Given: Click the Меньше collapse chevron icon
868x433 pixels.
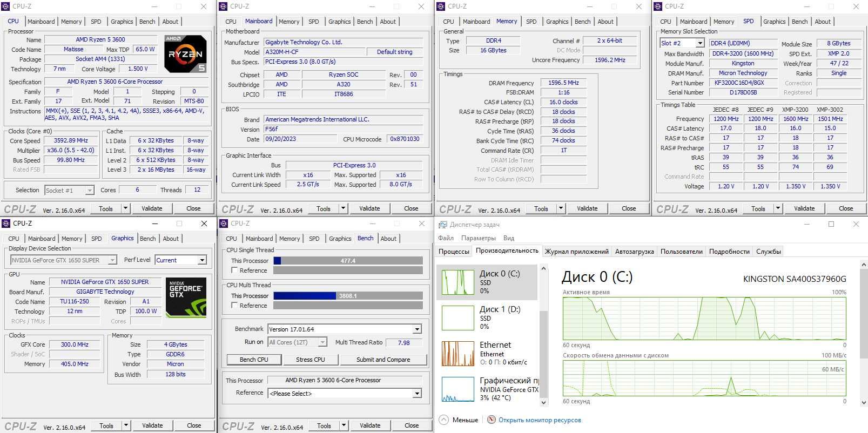Looking at the screenshot, I should point(444,420).
